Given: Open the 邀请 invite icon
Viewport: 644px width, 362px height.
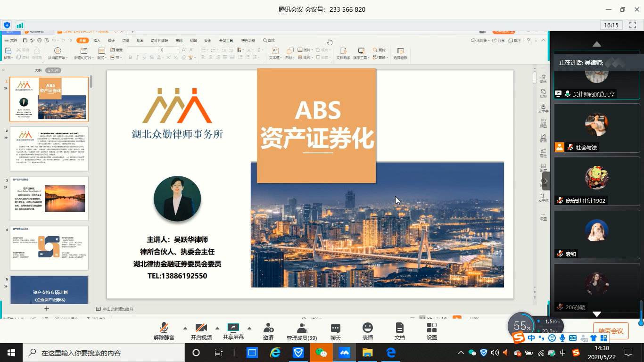Looking at the screenshot, I should pyautogui.click(x=268, y=328).
